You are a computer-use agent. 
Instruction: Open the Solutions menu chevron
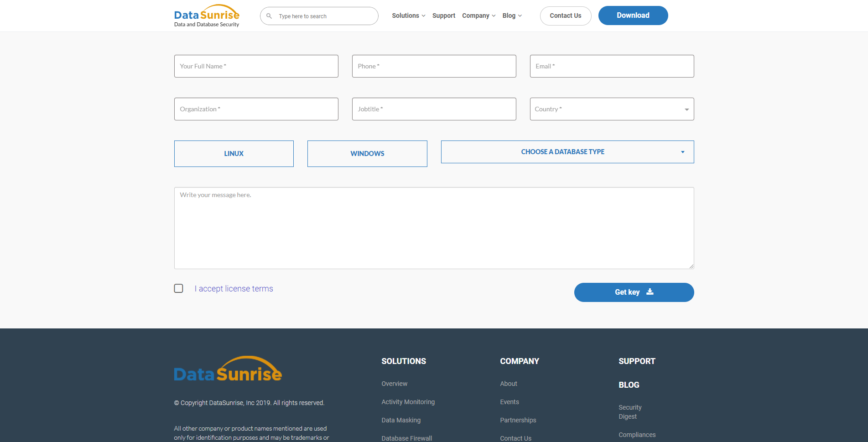(x=423, y=16)
